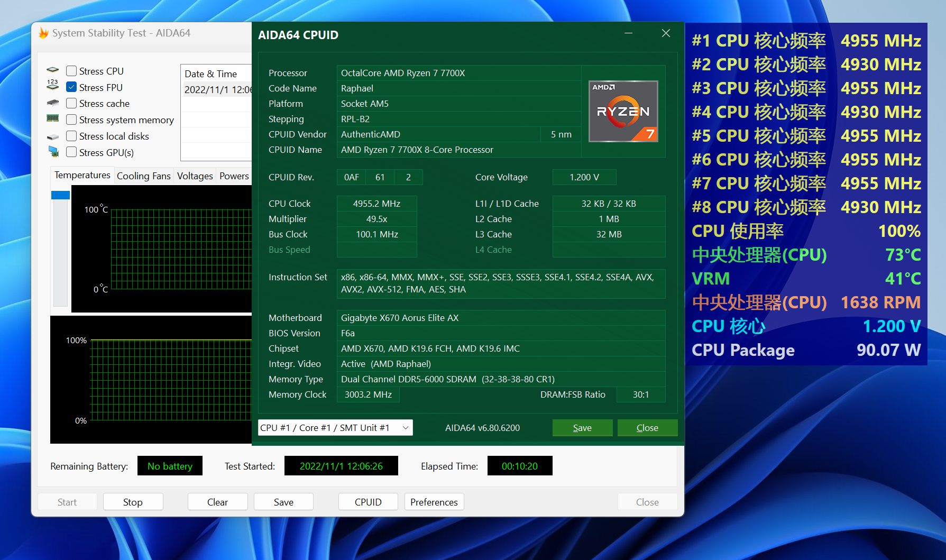This screenshot has height=560, width=946.
Task: Click the grayed Close button at bottom right
Action: coord(647,502)
